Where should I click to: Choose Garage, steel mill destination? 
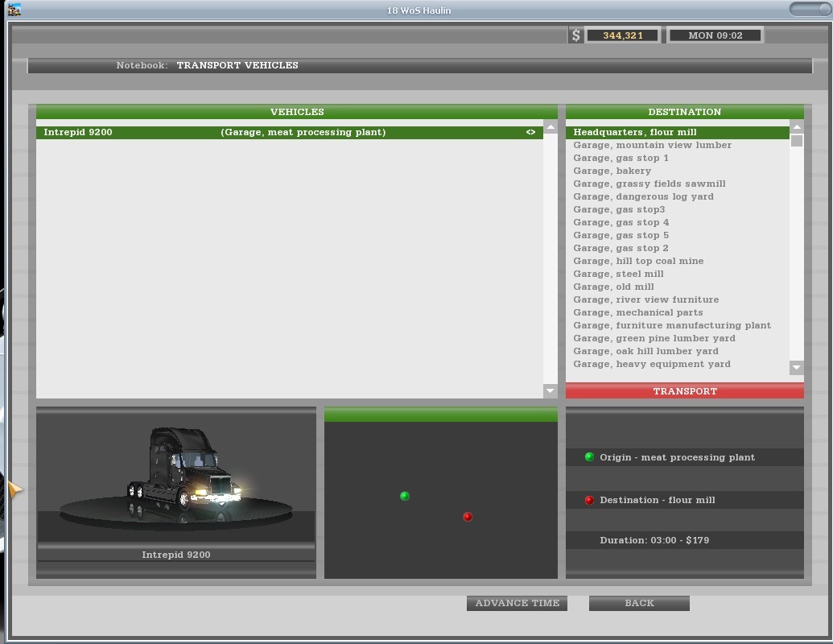tap(618, 274)
